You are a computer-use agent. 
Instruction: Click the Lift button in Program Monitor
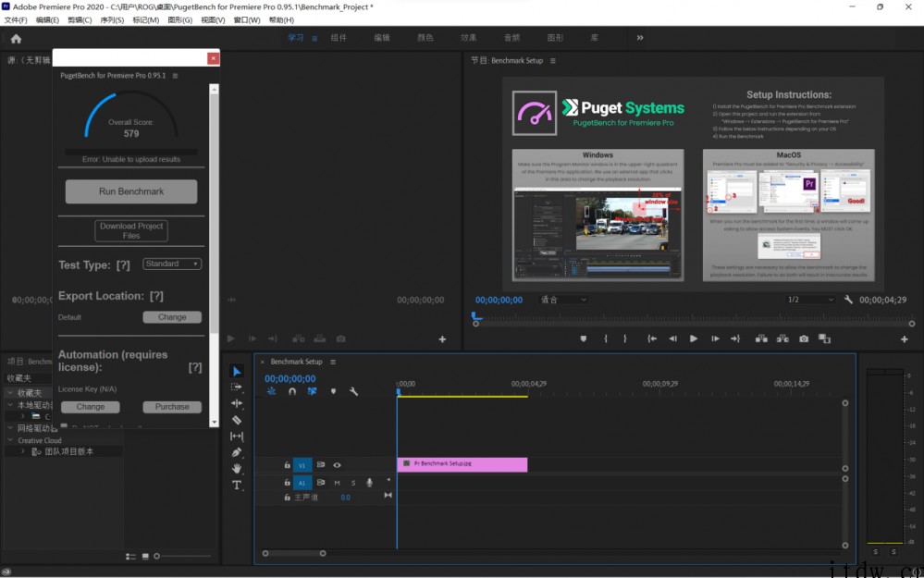[761, 338]
